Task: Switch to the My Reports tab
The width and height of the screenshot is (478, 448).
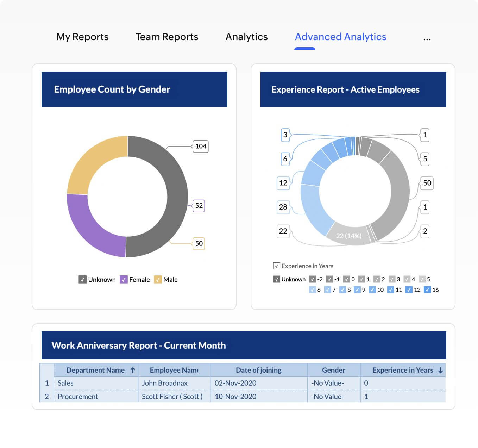Action: click(82, 37)
